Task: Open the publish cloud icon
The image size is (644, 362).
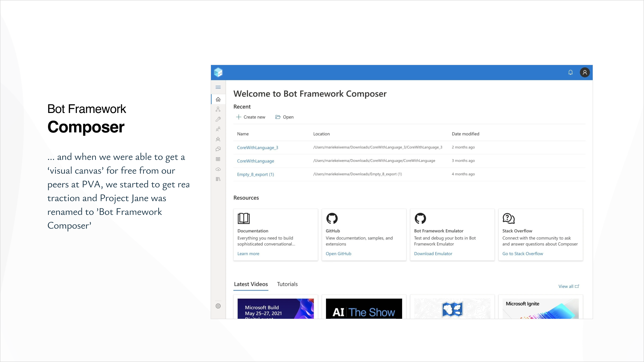Action: pyautogui.click(x=218, y=169)
